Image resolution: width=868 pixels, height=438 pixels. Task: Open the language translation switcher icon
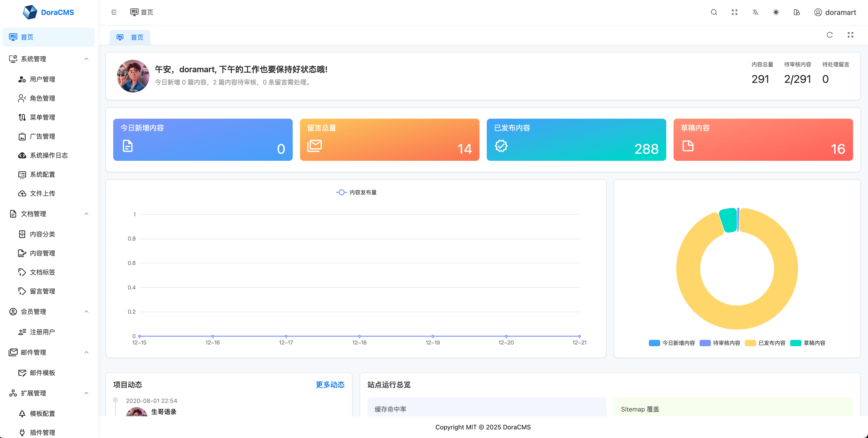pyautogui.click(x=755, y=12)
